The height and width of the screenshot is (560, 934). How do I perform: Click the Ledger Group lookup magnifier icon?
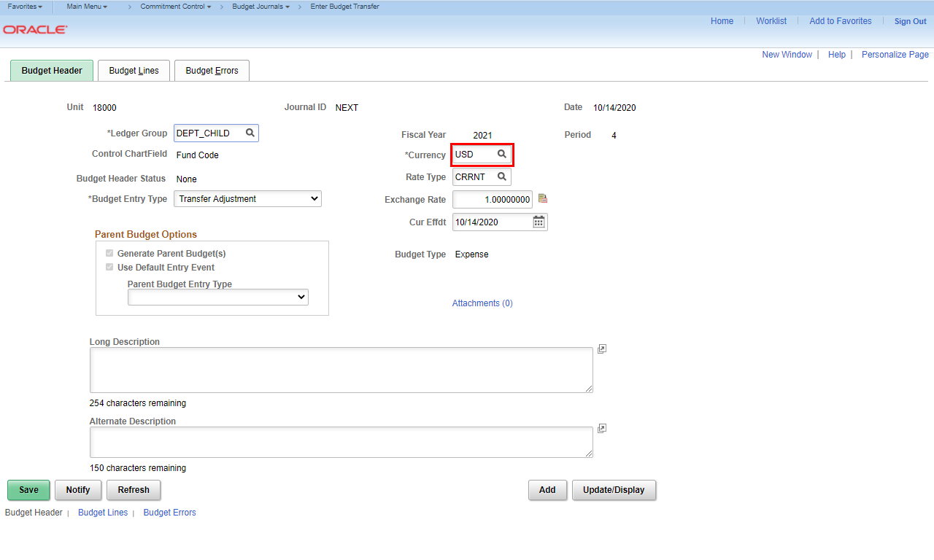coord(250,133)
